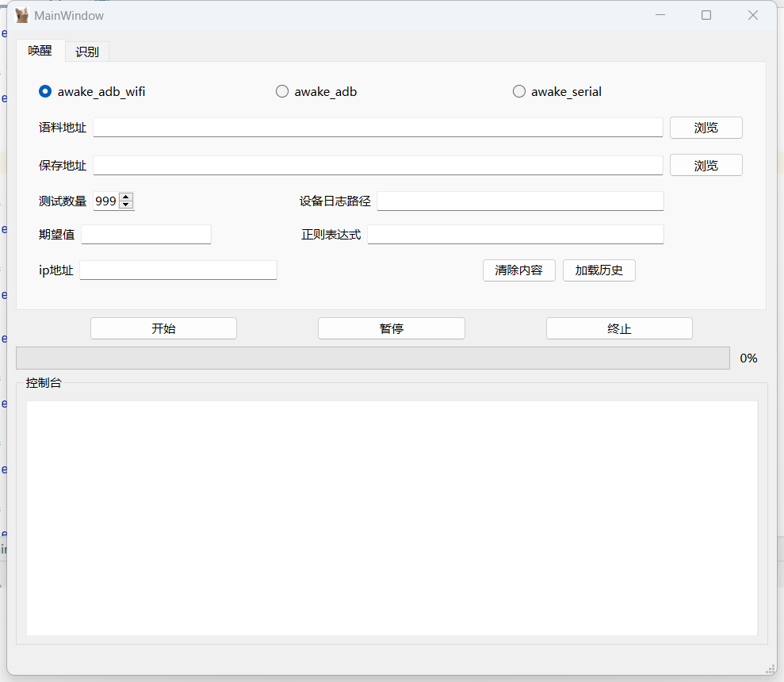
Task: Select the awake_adb_wifi radio option
Action: [x=45, y=92]
